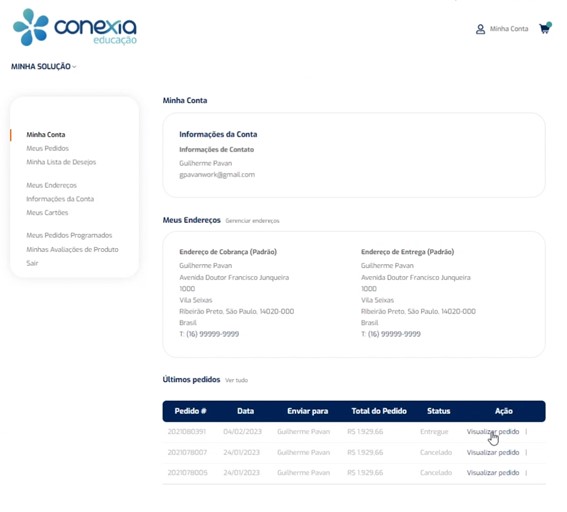The image size is (567, 512).
Task: Expand the MINHA SOLUÇÃO dropdown menu
Action: 43,67
